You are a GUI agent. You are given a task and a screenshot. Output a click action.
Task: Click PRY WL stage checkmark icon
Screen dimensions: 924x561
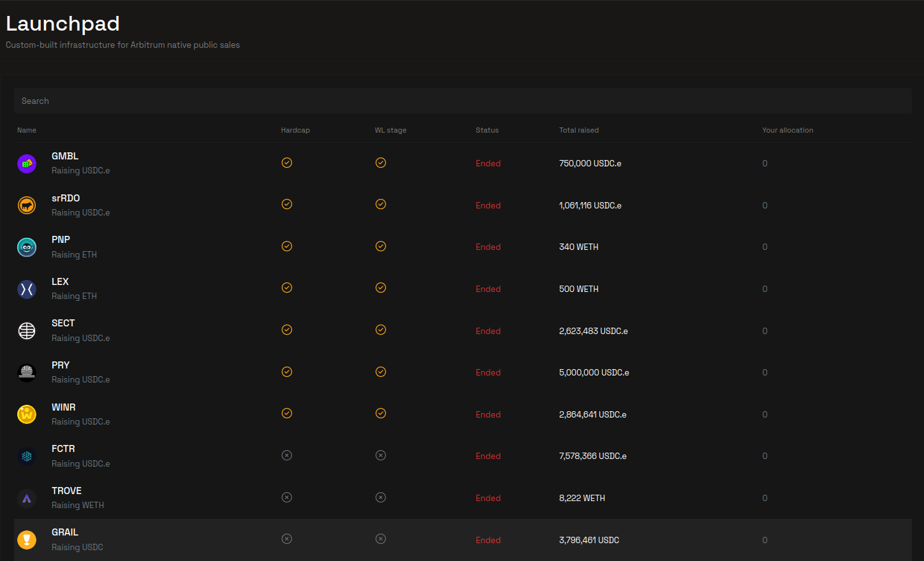pyautogui.click(x=381, y=372)
